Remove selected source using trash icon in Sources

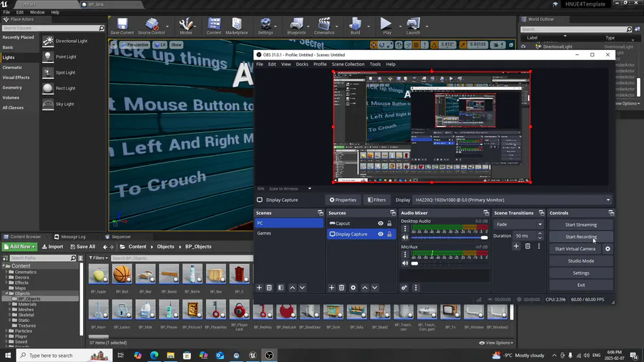[341, 288]
